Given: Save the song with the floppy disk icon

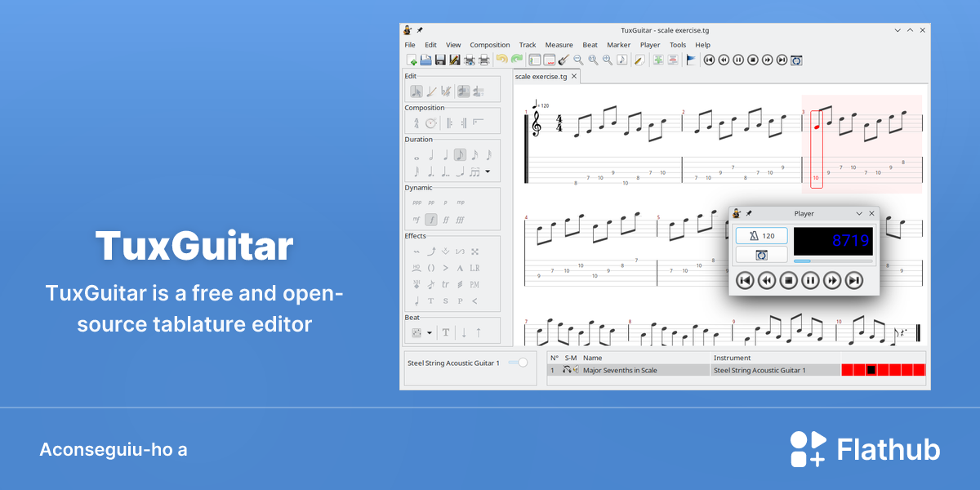Looking at the screenshot, I should coord(440,60).
